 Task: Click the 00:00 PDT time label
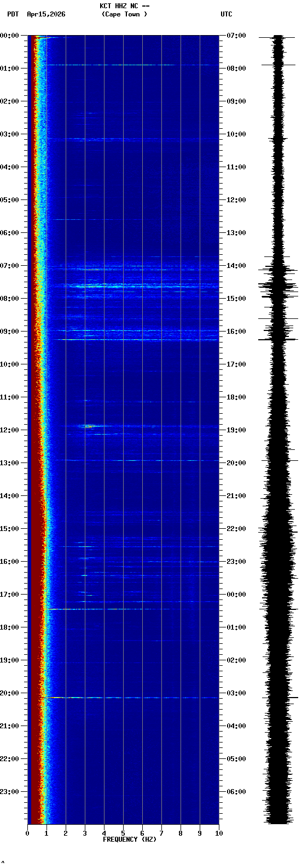[9, 36]
